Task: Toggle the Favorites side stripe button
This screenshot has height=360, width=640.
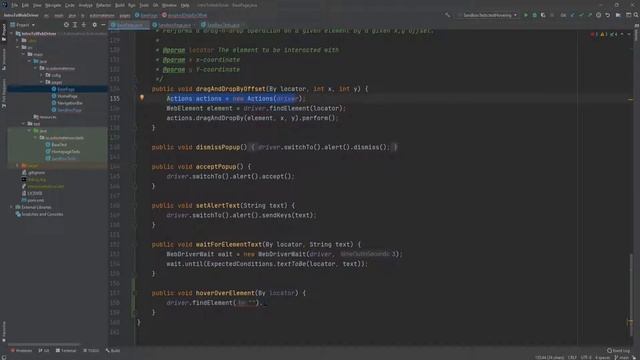Action: [4, 331]
